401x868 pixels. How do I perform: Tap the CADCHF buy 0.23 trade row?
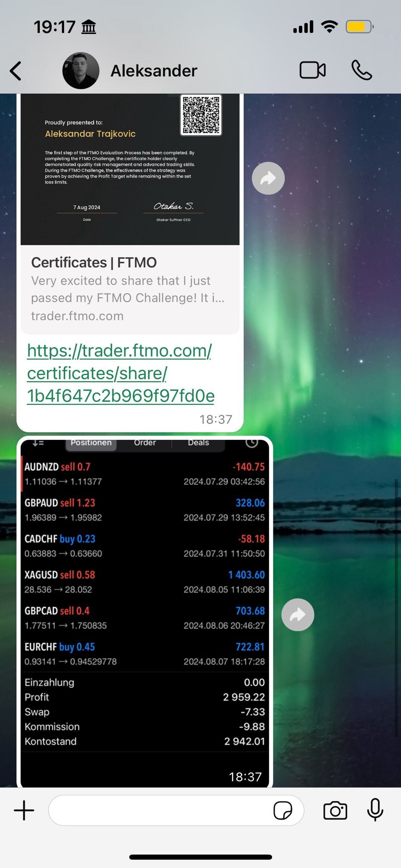(145, 546)
